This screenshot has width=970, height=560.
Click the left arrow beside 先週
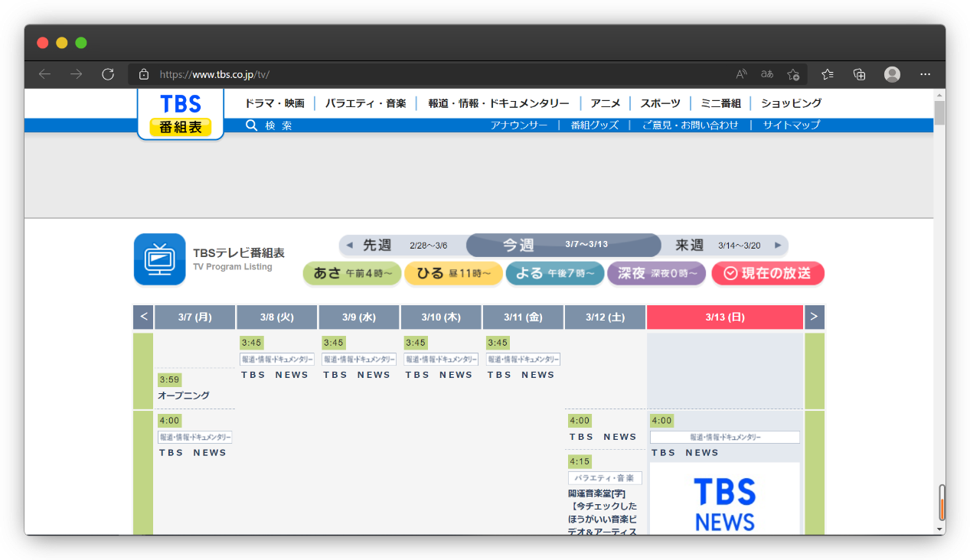(x=349, y=246)
